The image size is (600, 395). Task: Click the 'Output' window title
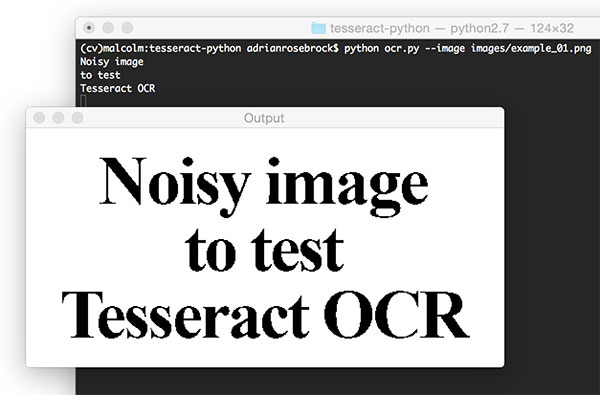264,118
